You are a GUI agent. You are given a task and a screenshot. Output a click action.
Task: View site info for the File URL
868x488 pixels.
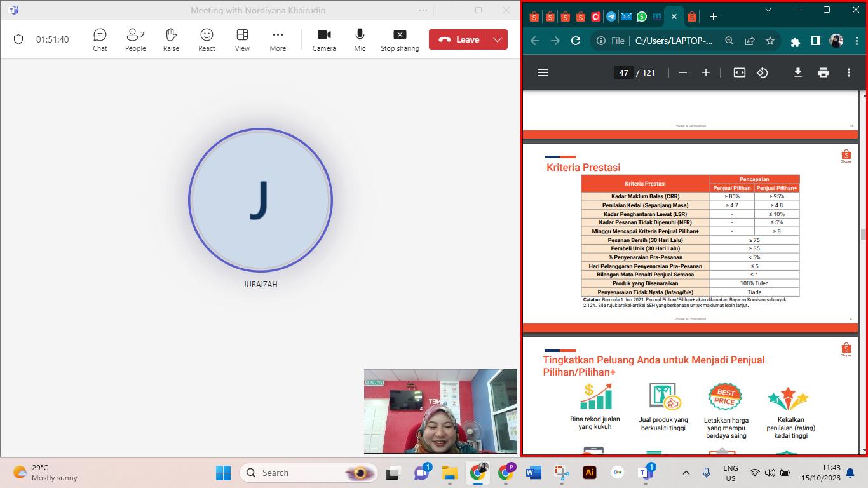pyautogui.click(x=611, y=41)
